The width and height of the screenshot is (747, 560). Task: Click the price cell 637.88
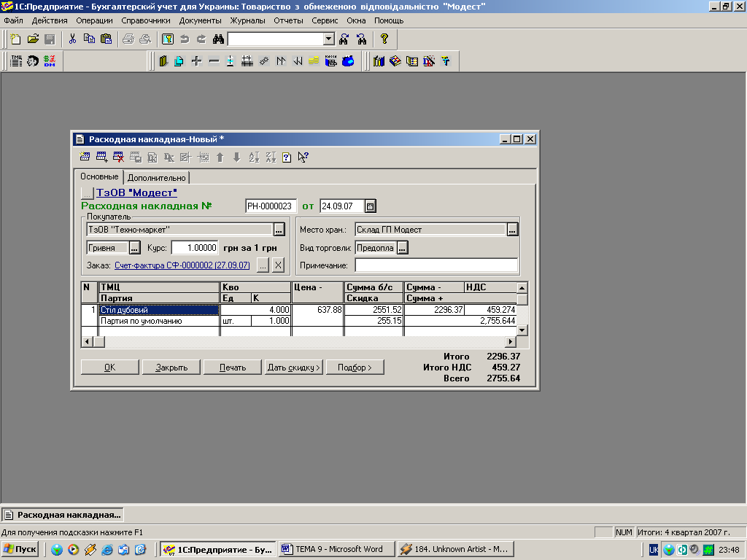point(317,310)
